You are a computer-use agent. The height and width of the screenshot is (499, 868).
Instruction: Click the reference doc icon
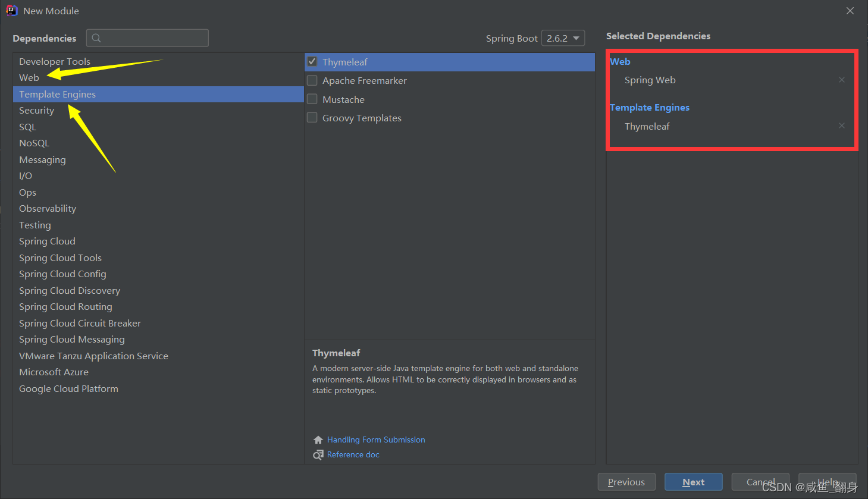(318, 455)
